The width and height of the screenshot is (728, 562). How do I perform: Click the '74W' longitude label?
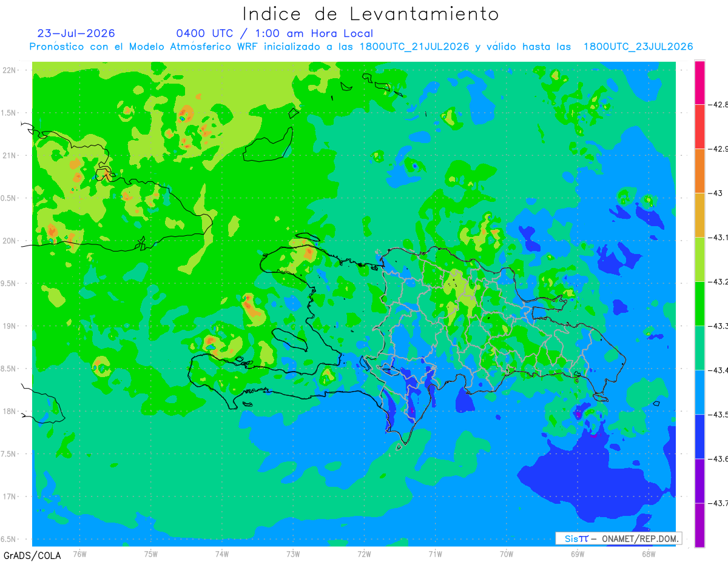coord(222,554)
